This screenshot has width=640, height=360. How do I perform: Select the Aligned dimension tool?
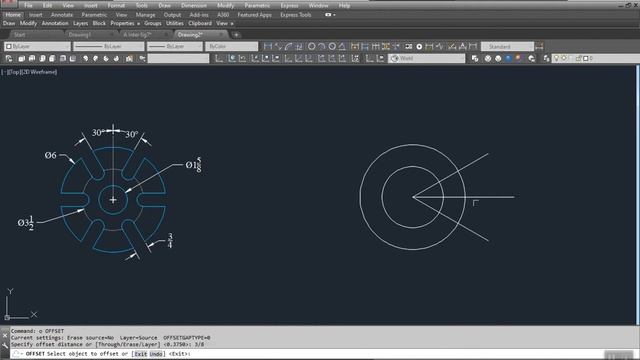pyautogui.click(x=278, y=47)
